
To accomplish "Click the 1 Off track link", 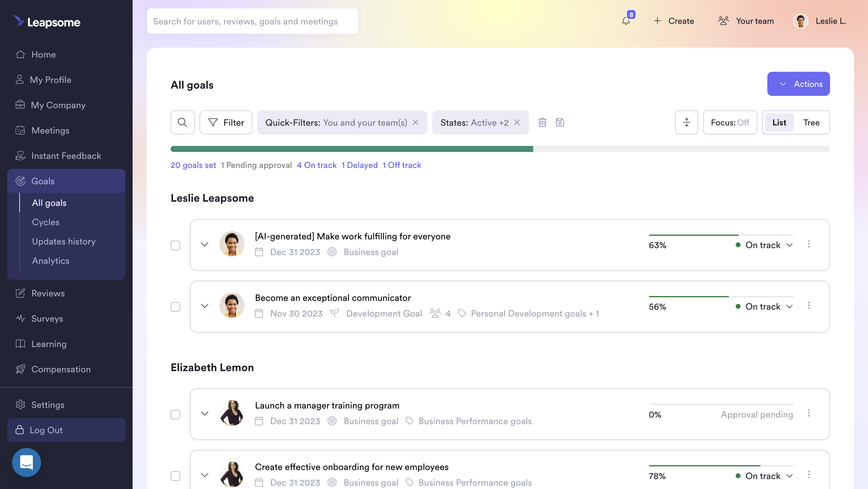I will click(402, 165).
